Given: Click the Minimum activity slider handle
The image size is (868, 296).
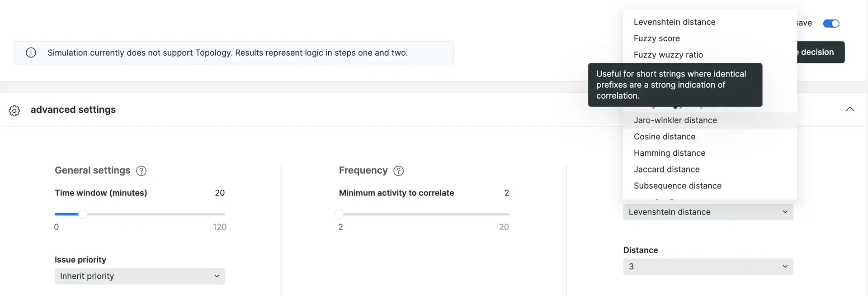Looking at the screenshot, I should 339,214.
